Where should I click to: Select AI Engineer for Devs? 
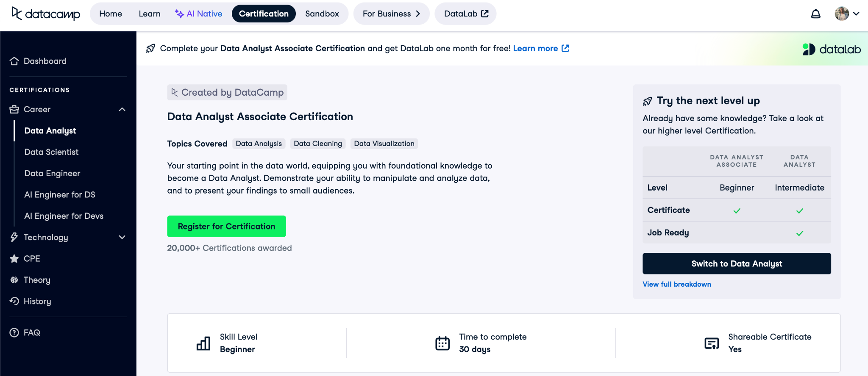tap(64, 216)
